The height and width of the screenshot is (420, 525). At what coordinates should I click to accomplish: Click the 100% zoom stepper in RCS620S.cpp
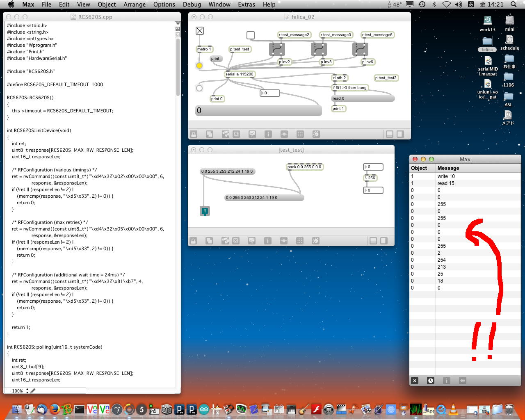(x=27, y=391)
